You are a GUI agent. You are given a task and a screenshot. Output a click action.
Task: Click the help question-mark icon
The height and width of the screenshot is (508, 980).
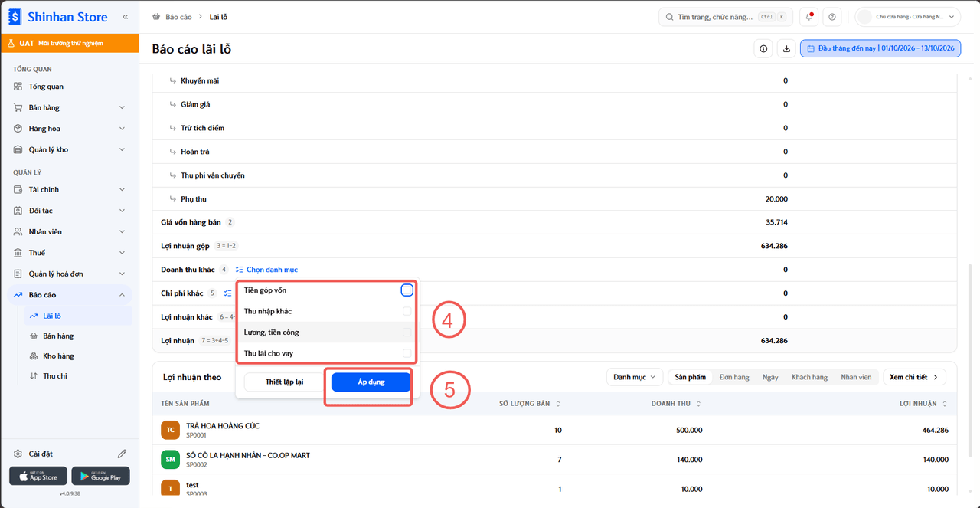click(832, 17)
